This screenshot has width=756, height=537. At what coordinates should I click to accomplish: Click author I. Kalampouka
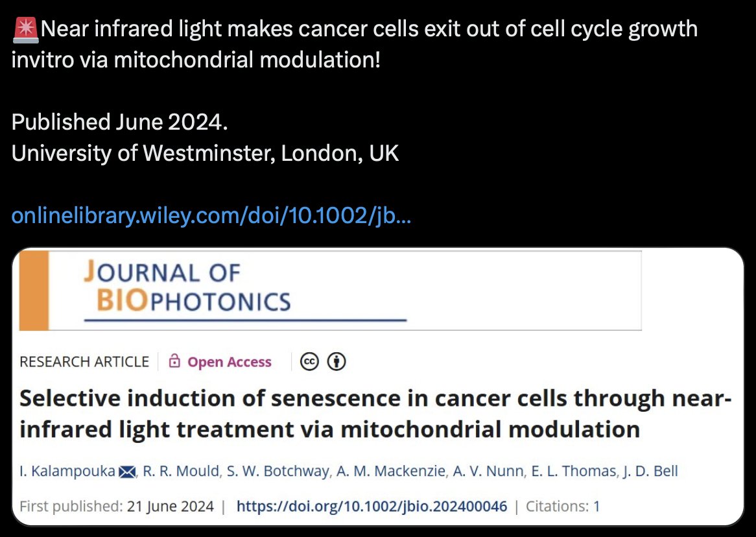[66, 471]
